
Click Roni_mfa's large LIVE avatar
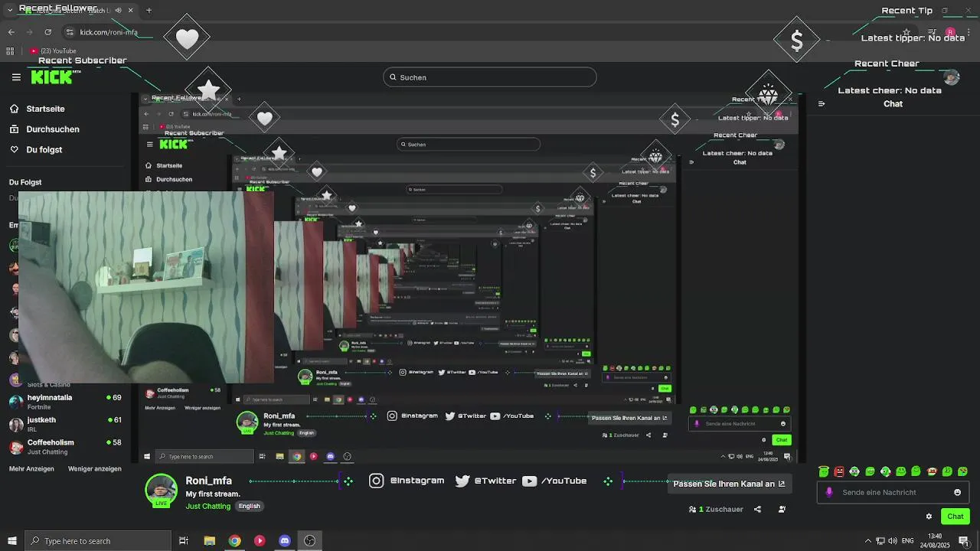pyautogui.click(x=161, y=491)
